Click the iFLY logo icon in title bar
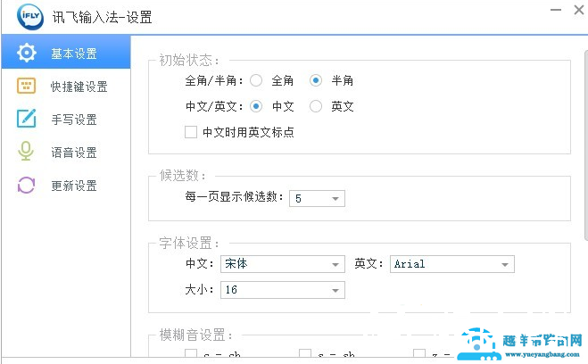This screenshot has width=588, height=364. [x=30, y=16]
